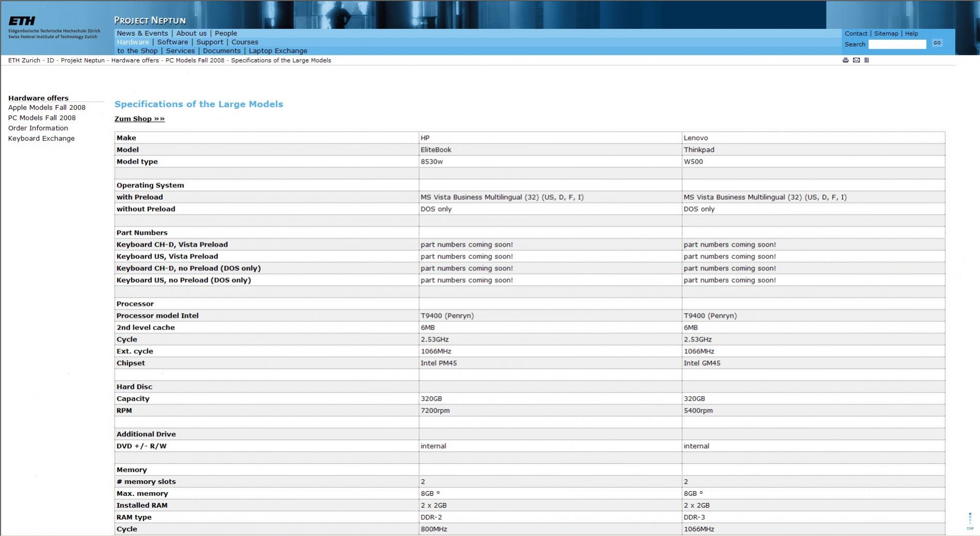Click the EliteBook model cell
980x536 pixels.
tap(550, 150)
